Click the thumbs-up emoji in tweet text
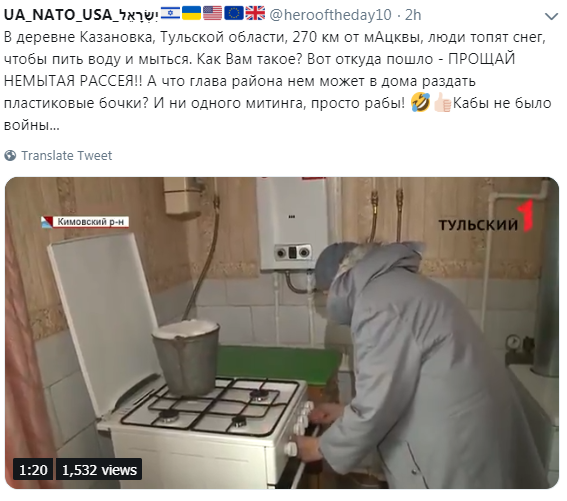The width and height of the screenshot is (567, 501). pos(442,103)
